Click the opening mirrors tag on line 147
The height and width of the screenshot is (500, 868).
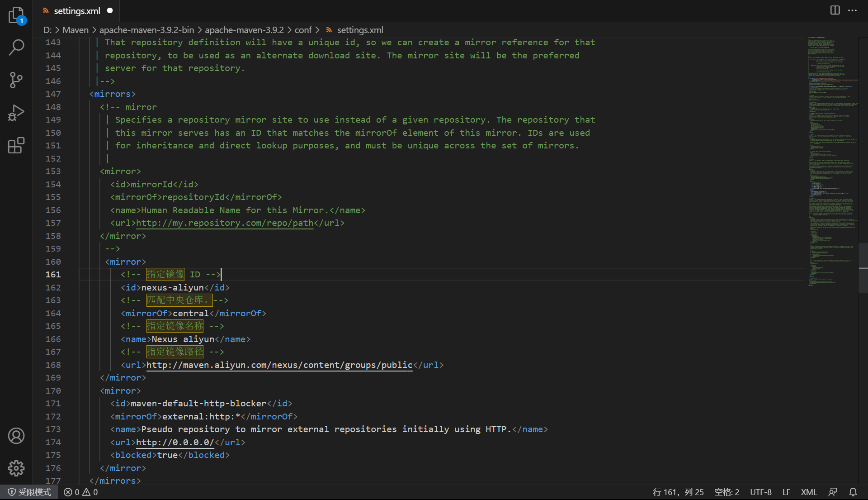coord(113,94)
